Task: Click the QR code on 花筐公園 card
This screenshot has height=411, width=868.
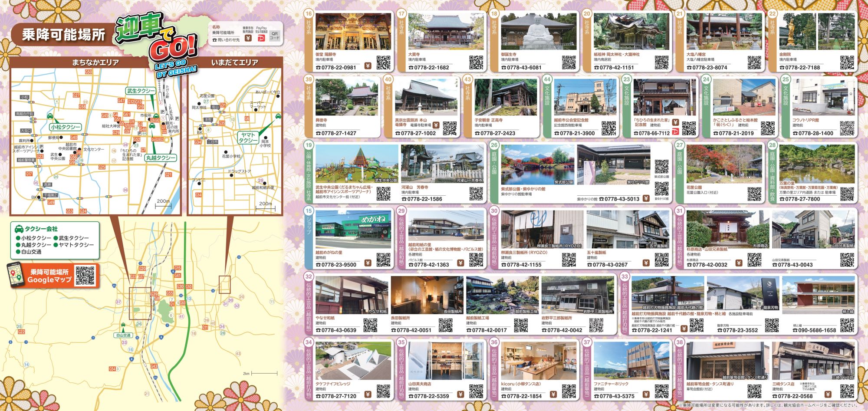Action: pos(754,194)
